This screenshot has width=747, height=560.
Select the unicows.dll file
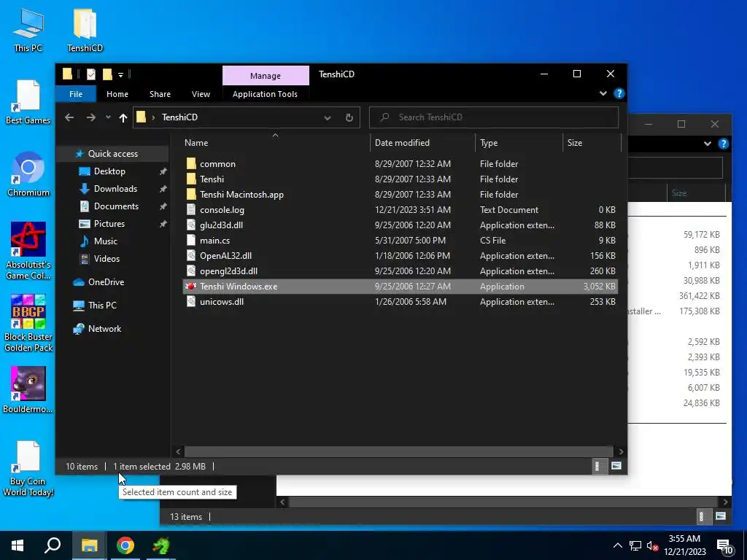click(400, 301)
